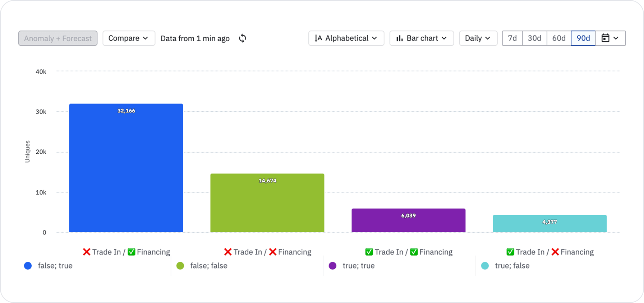Viewport: 644px width, 303px height.
Task: Select the 7d time range
Action: point(512,38)
